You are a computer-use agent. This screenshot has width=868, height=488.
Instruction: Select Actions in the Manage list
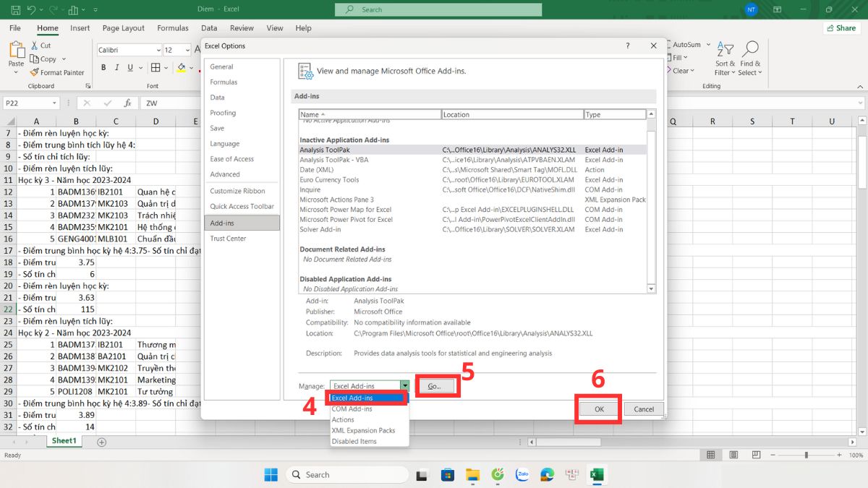(369, 419)
